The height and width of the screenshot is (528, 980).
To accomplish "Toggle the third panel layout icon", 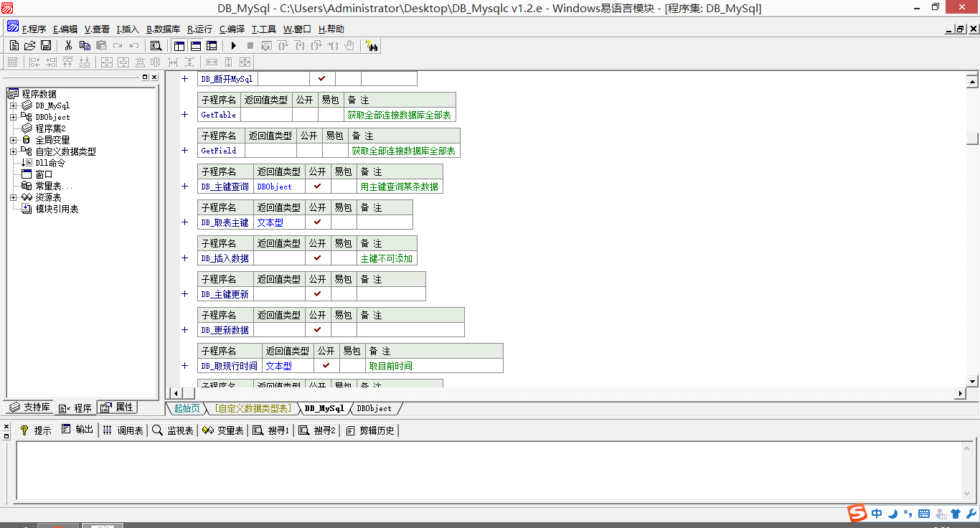I will tap(212, 45).
